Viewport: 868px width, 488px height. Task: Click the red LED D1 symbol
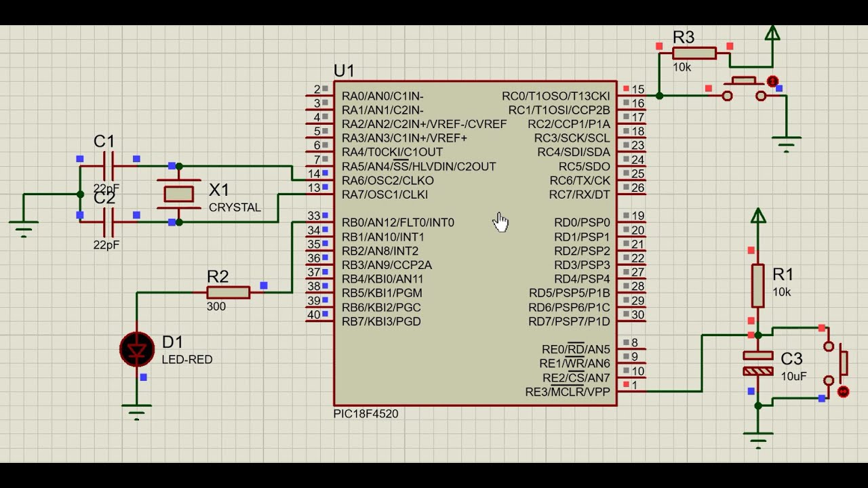137,349
